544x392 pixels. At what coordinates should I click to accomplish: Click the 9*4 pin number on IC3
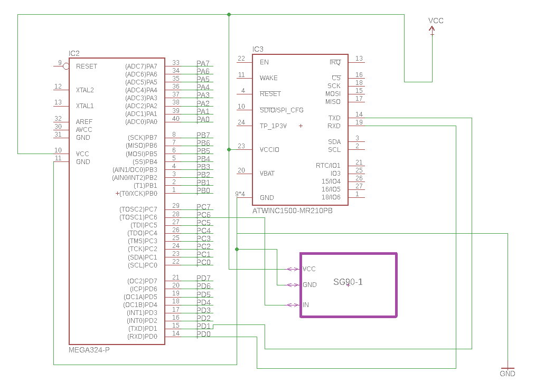tap(240, 194)
